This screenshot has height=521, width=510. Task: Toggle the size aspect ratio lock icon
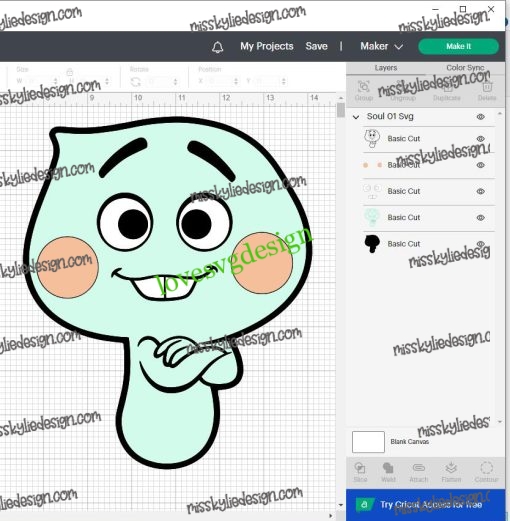point(69,72)
